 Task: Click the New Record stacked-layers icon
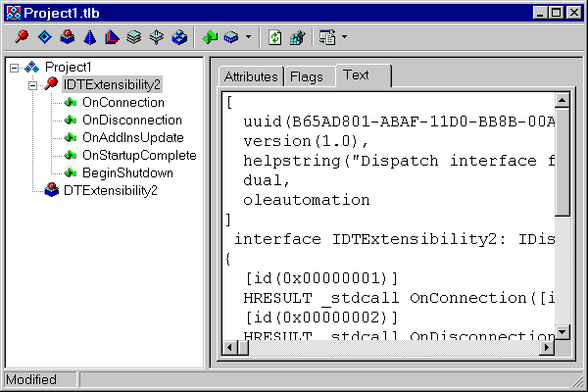coord(134,38)
